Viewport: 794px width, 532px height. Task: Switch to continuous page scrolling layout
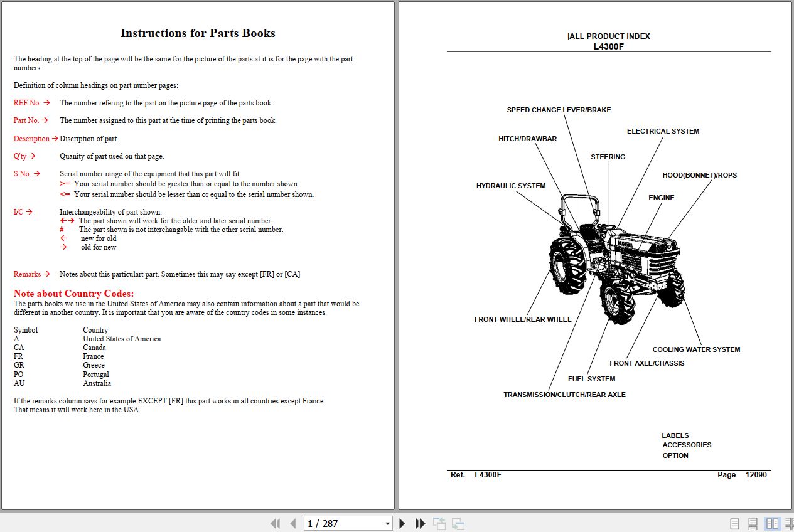tap(753, 523)
